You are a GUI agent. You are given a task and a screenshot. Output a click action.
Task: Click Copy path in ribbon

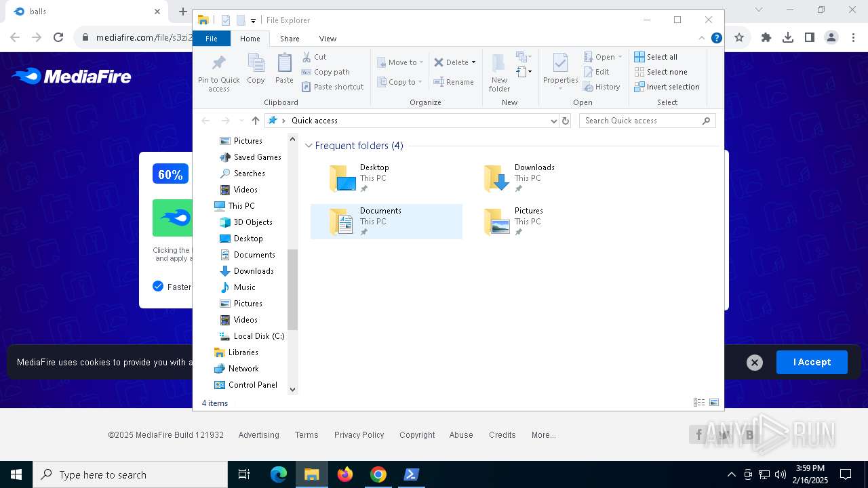[325, 72]
